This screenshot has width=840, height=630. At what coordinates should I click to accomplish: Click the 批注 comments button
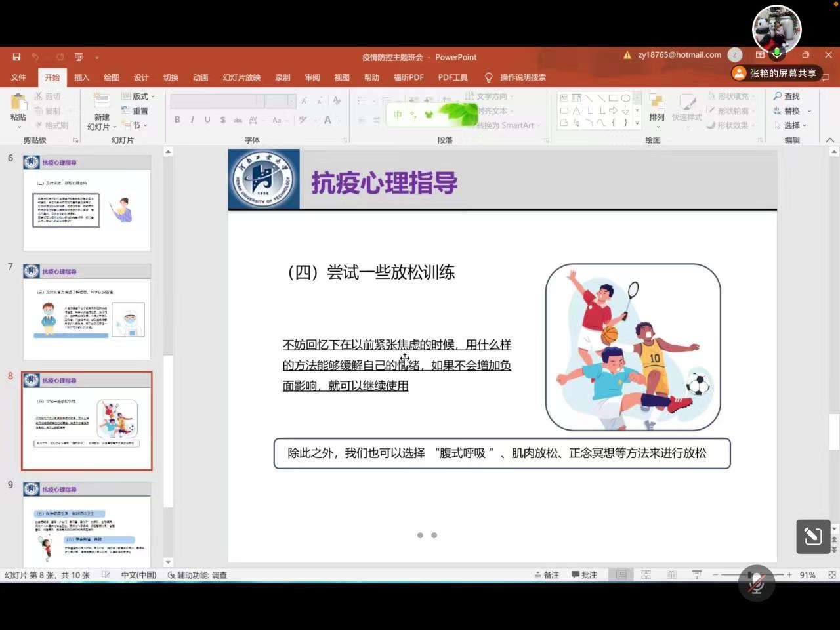pyautogui.click(x=584, y=575)
